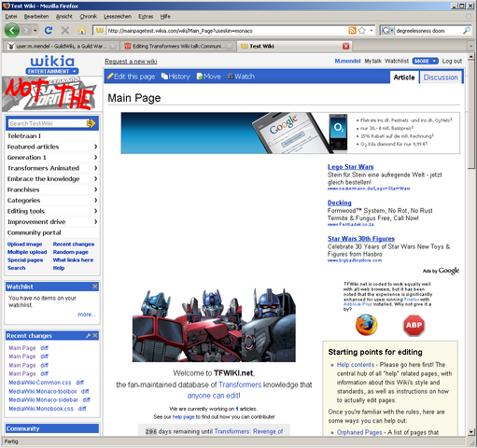Click the Watchlist more... link
Viewport: 477px width, 448px height.
(86, 315)
